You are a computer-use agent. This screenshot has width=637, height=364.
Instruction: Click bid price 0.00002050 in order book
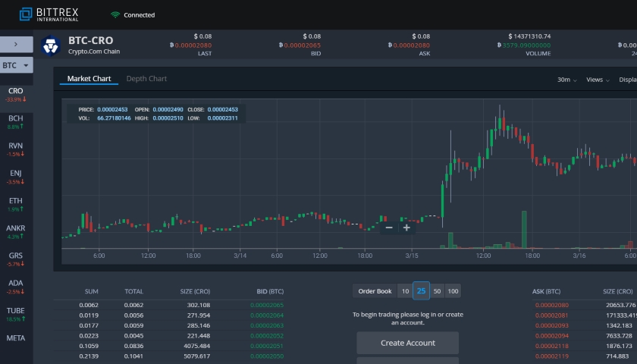(267, 356)
